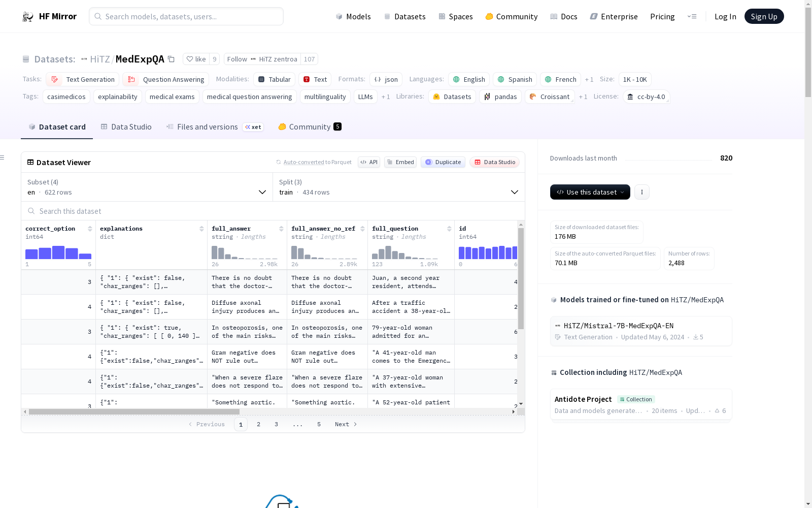Sort the correct_option column
This screenshot has width=812, height=508.
[90, 229]
